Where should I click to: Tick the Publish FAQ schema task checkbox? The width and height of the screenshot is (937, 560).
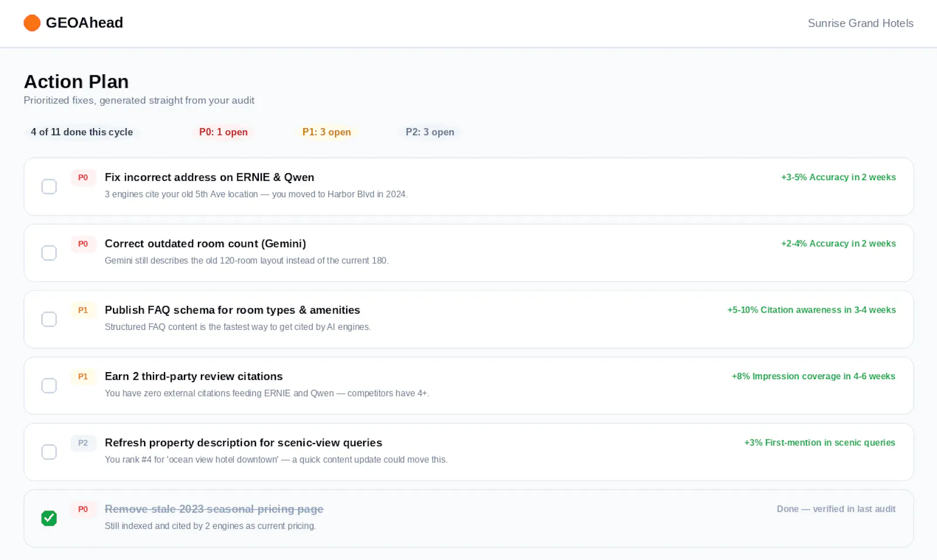pos(49,319)
